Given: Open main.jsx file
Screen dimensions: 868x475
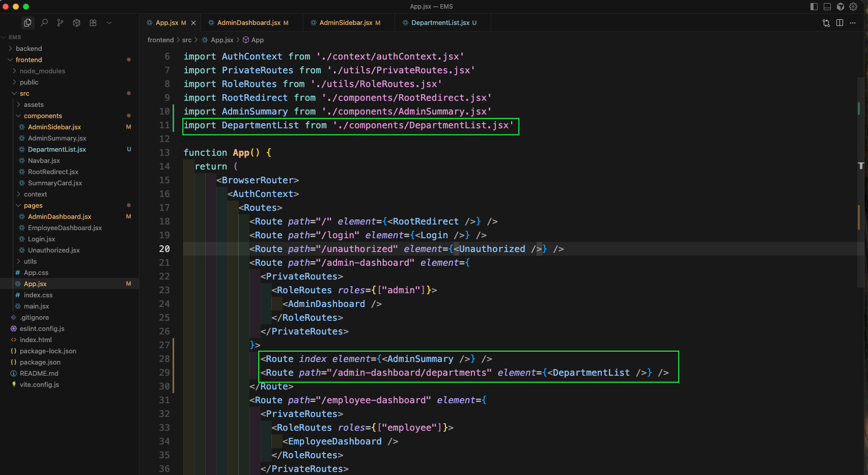Looking at the screenshot, I should coord(69,306).
